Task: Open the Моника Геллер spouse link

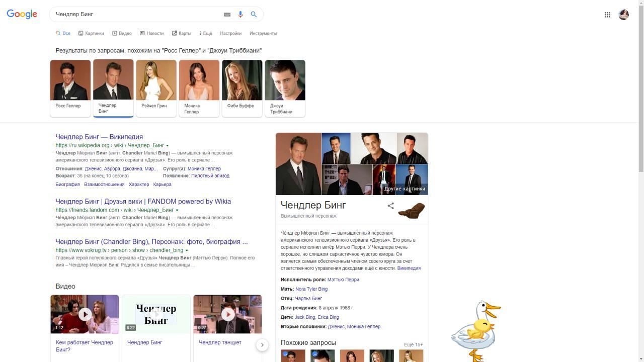Action: point(204,169)
